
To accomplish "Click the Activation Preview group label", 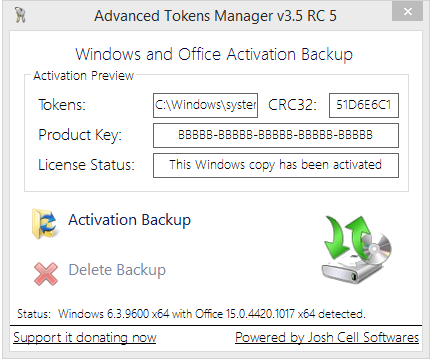I will pyautogui.click(x=83, y=76).
